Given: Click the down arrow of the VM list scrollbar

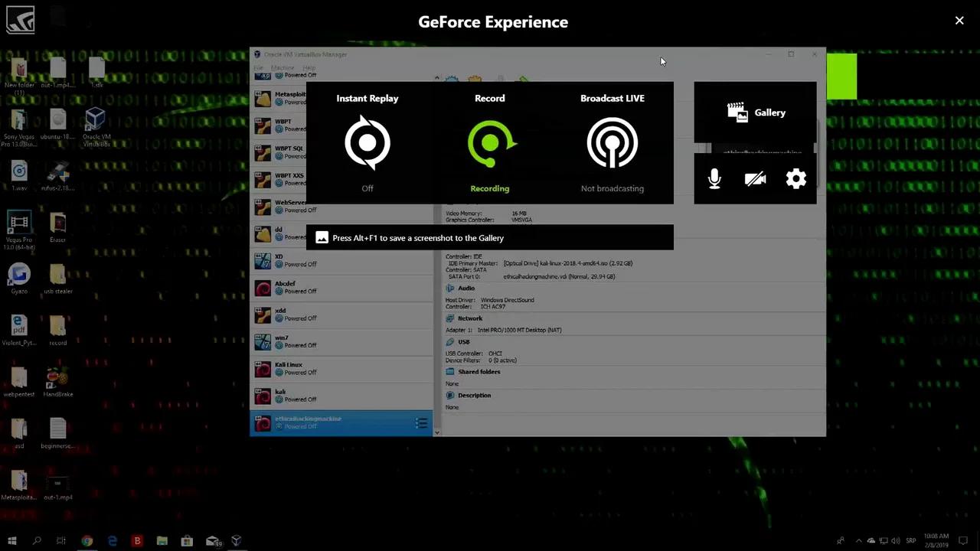Looking at the screenshot, I should click(437, 432).
